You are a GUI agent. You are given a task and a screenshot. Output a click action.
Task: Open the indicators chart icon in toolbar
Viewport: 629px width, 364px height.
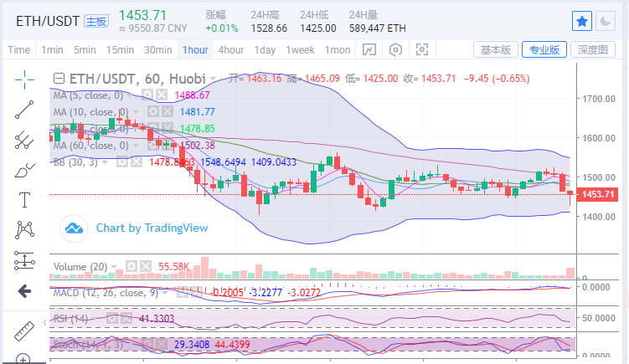369,49
